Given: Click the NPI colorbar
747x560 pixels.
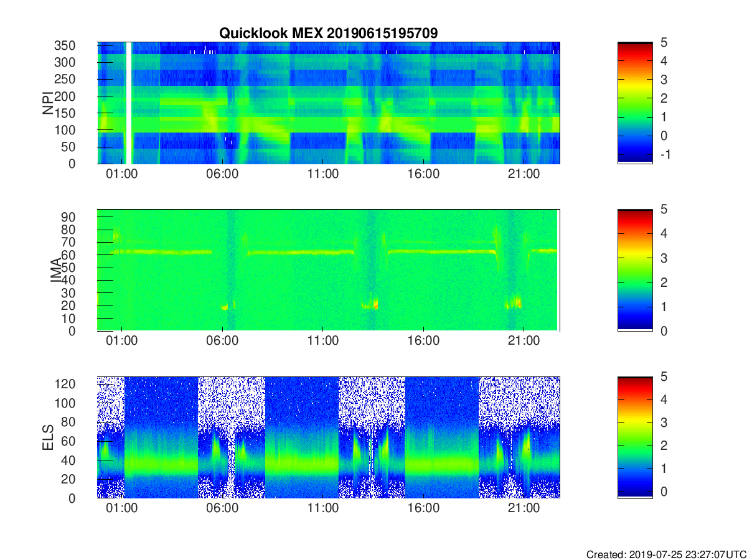Looking at the screenshot, I should coord(635,103).
